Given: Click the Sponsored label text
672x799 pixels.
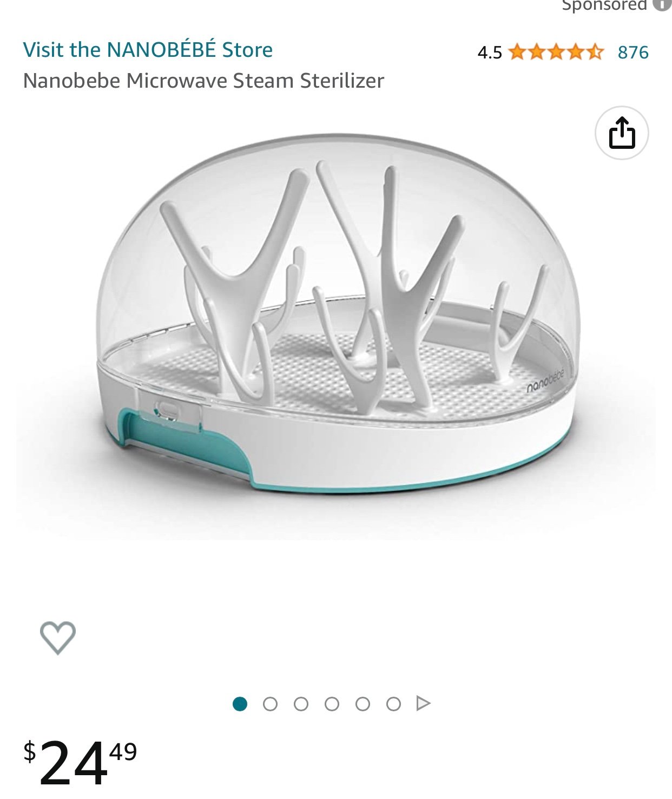Looking at the screenshot, I should pos(604,5).
